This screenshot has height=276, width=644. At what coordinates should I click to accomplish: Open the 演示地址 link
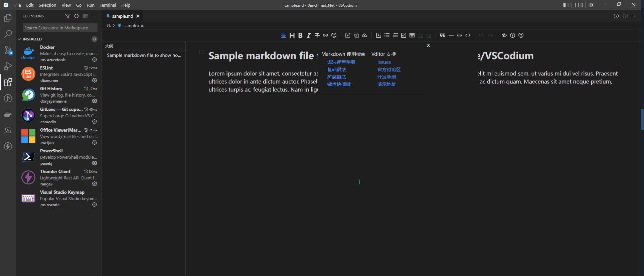[x=386, y=84]
